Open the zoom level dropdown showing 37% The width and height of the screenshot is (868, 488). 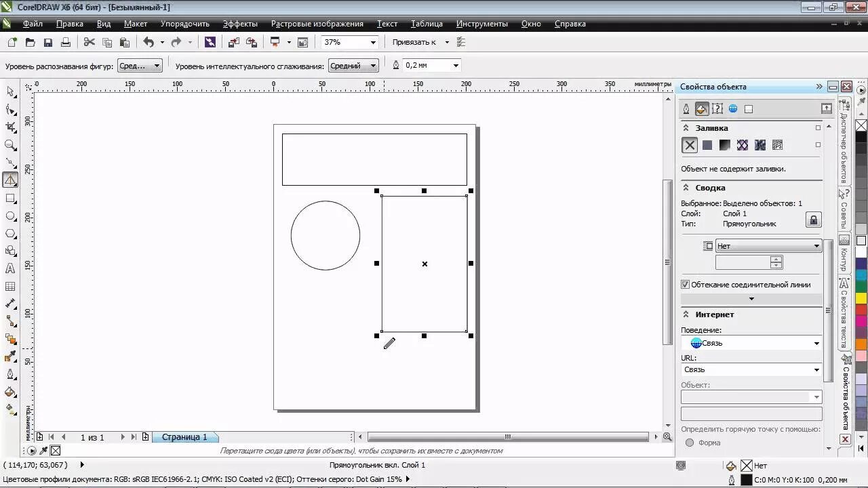coord(372,42)
